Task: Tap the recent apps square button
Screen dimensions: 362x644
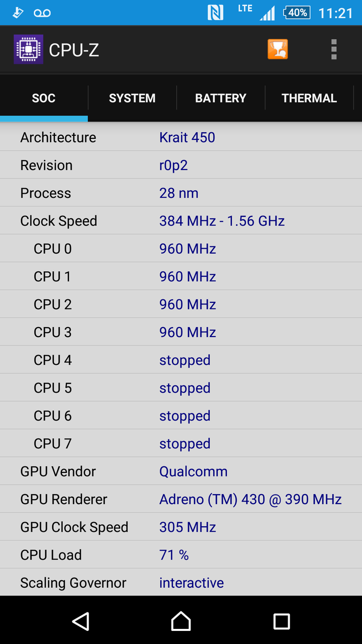Action: coord(282,621)
